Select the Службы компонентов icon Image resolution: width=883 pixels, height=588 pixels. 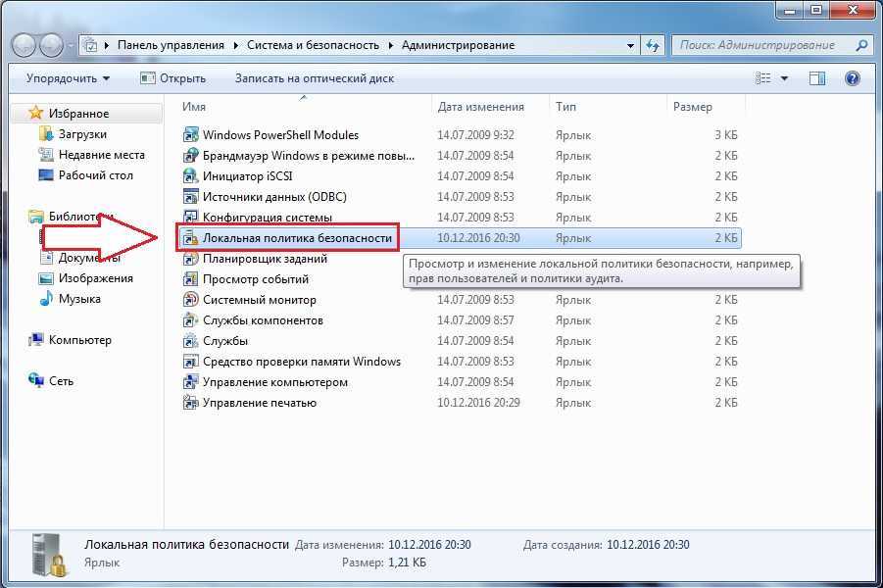tap(191, 320)
